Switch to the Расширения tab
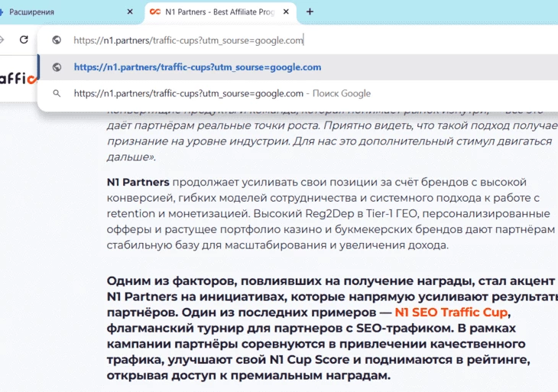This screenshot has height=392, width=558. pyautogui.click(x=61, y=11)
